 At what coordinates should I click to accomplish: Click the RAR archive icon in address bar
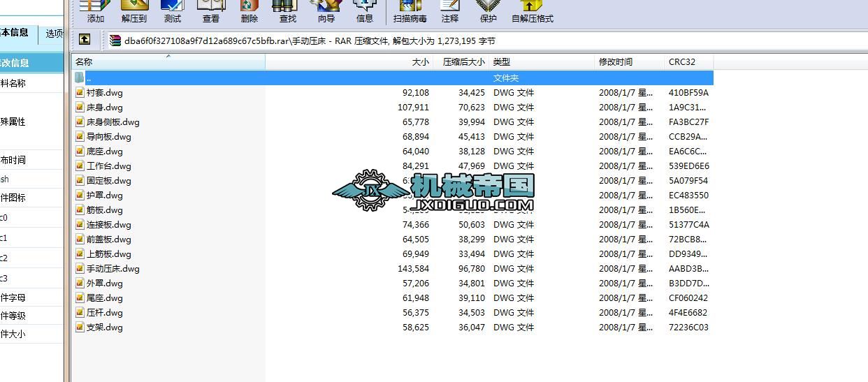pos(115,41)
